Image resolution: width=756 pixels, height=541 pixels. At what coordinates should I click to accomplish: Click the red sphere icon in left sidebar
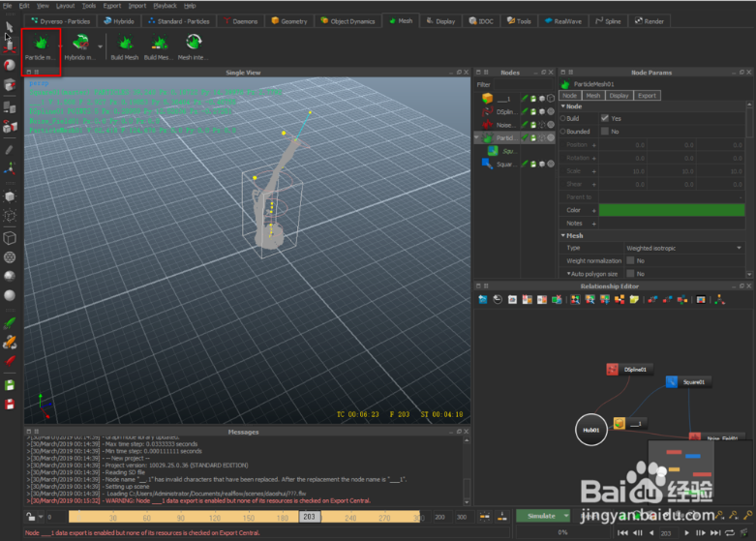9,65
